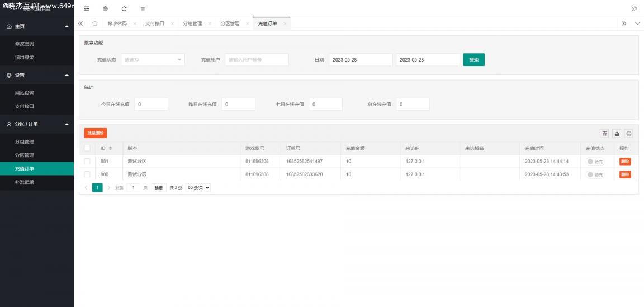Close the 分区管理 tab
Image resolution: width=644 pixels, height=307 pixels.
click(x=247, y=24)
